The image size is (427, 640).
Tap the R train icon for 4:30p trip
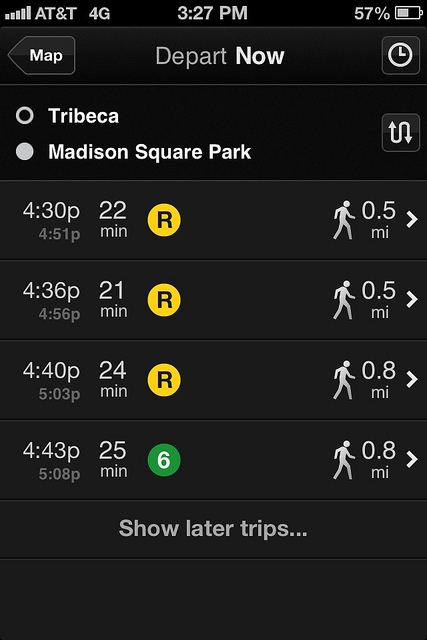pyautogui.click(x=164, y=220)
